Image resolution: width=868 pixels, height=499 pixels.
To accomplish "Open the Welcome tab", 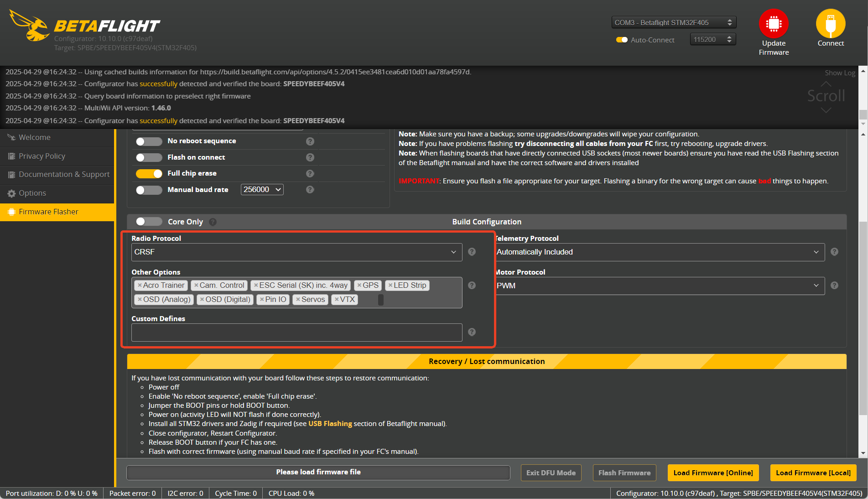I will tap(57, 137).
